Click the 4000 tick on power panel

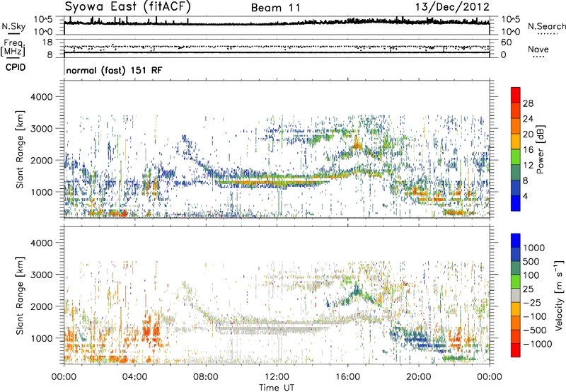click(x=41, y=97)
